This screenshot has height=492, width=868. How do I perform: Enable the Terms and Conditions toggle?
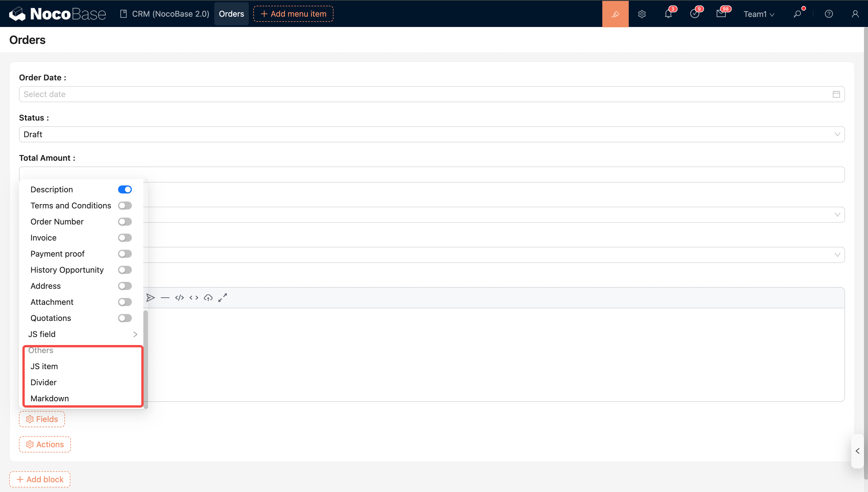click(125, 206)
